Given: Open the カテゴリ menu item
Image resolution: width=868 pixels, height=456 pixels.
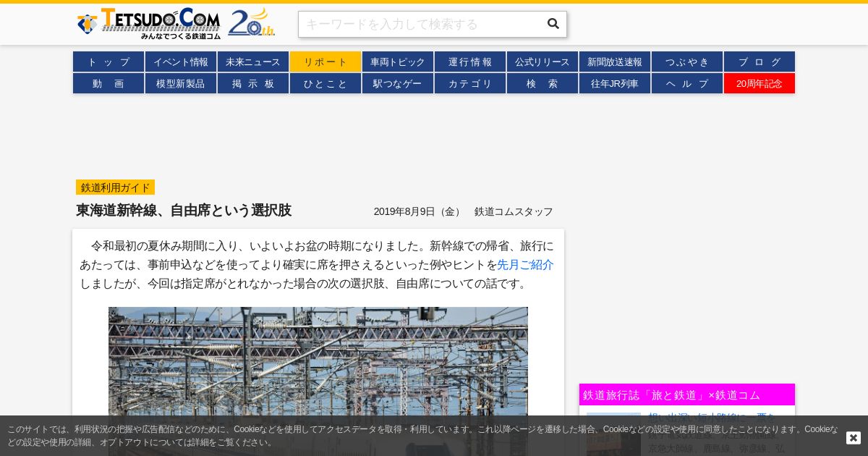Looking at the screenshot, I should click(x=470, y=83).
